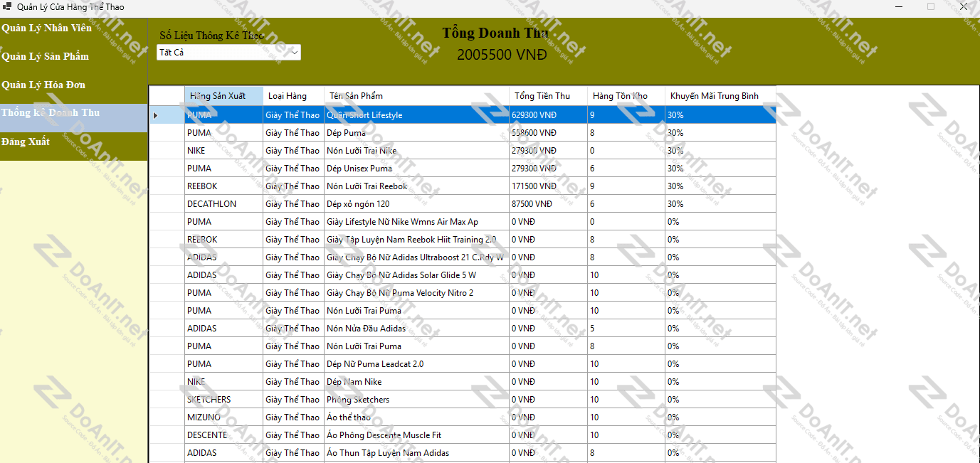
Task: Click Giày Lifestyle Nữ Nike Wmns Air Max Ap
Action: 416,222
